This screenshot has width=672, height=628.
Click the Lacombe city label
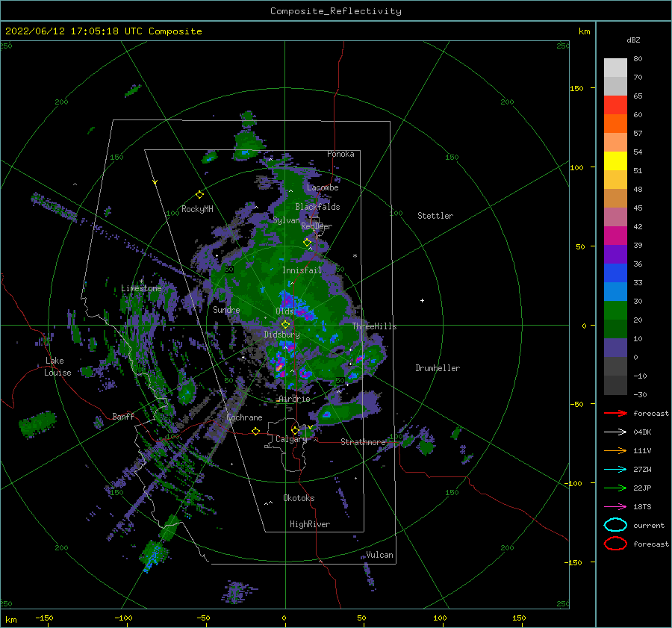(x=323, y=187)
